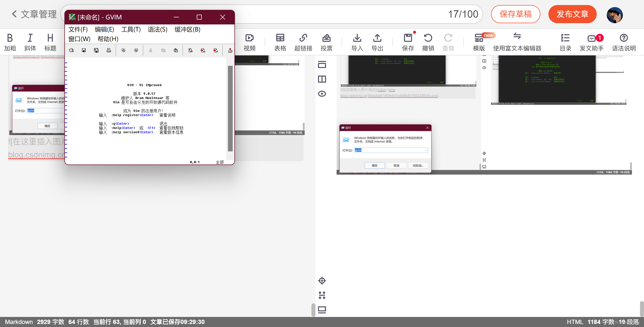Insert a hyperlink with the 超链接 icon

[303, 42]
